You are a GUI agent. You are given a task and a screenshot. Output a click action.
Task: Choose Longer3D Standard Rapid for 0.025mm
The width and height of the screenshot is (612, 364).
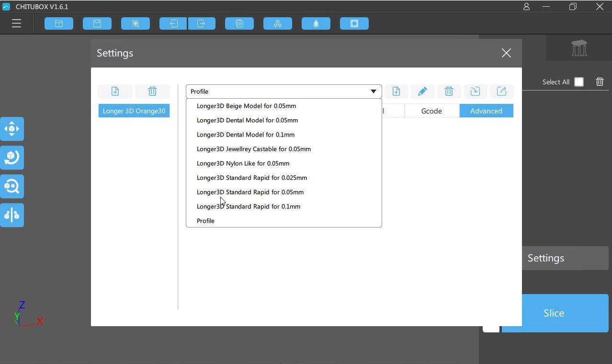click(x=283, y=178)
